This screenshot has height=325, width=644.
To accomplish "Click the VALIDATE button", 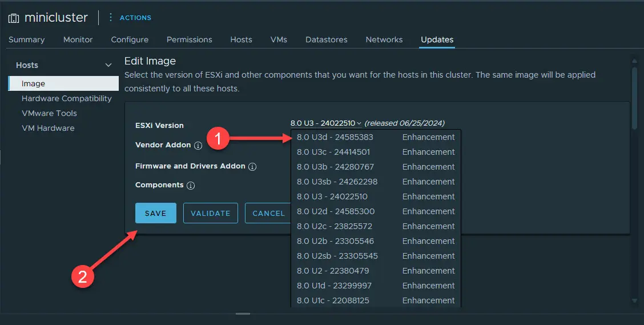I will point(210,213).
